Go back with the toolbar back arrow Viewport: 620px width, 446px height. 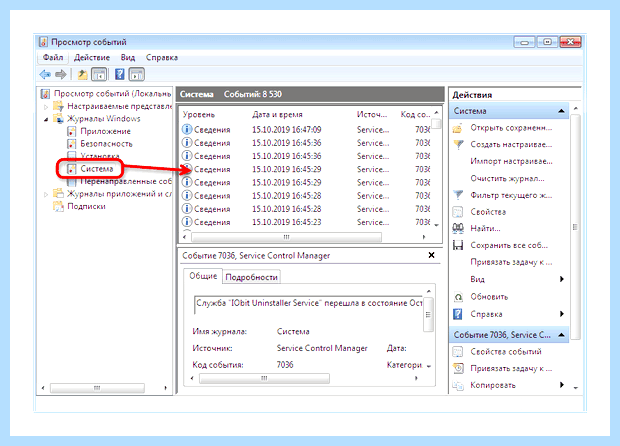45,74
